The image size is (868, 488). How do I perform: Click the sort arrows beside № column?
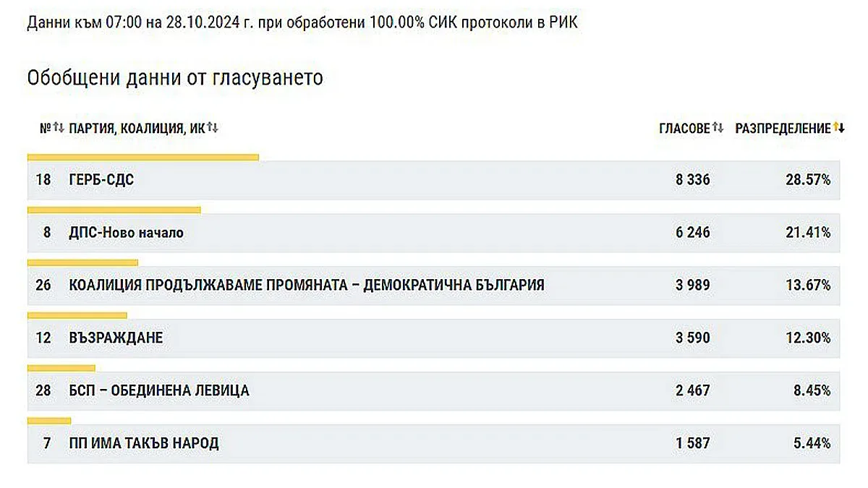[59, 128]
